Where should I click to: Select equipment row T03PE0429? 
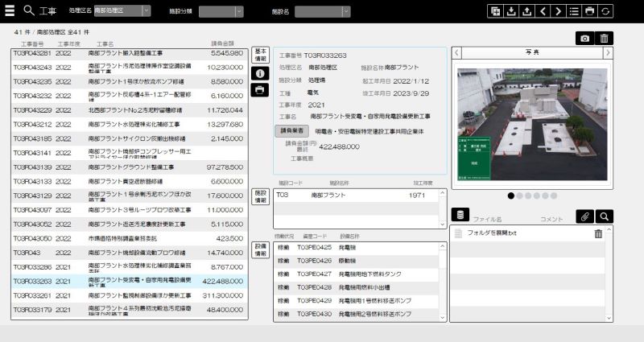tap(357, 300)
